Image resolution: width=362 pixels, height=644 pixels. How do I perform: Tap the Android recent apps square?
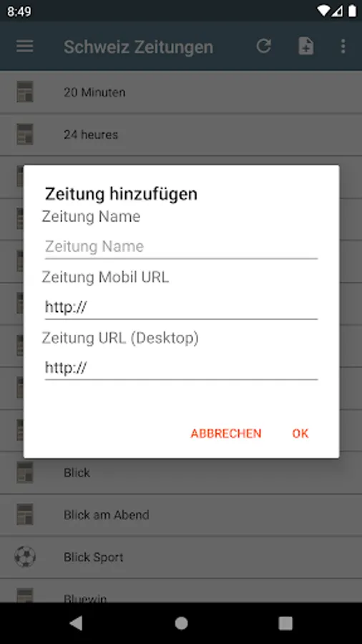(x=285, y=623)
